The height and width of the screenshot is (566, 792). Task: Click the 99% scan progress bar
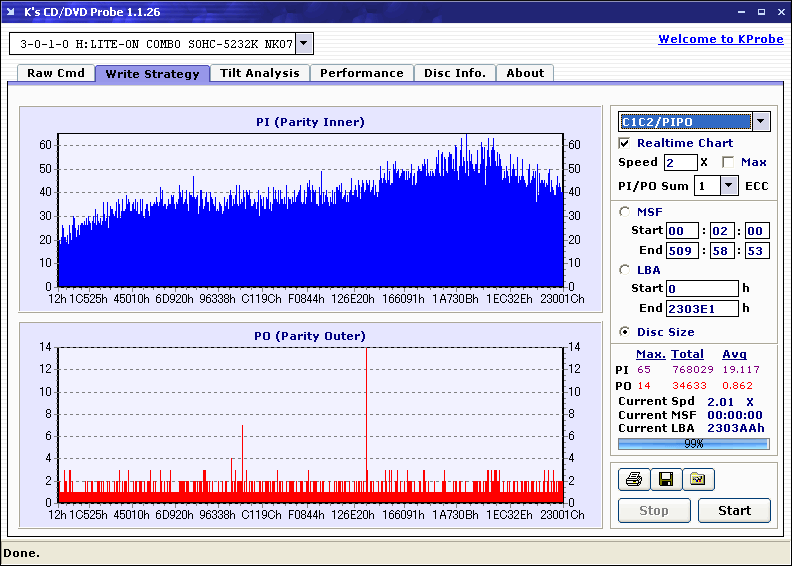point(693,443)
